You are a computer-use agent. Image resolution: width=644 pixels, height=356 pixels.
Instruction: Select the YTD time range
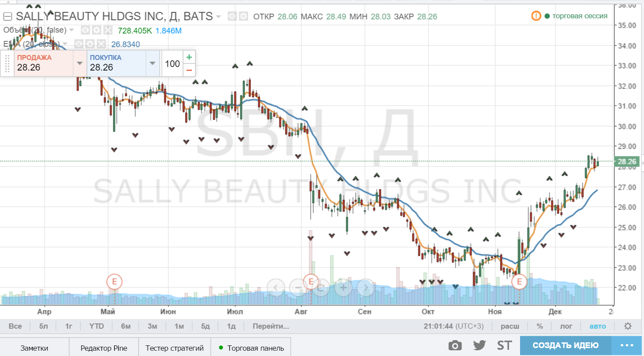click(x=97, y=326)
